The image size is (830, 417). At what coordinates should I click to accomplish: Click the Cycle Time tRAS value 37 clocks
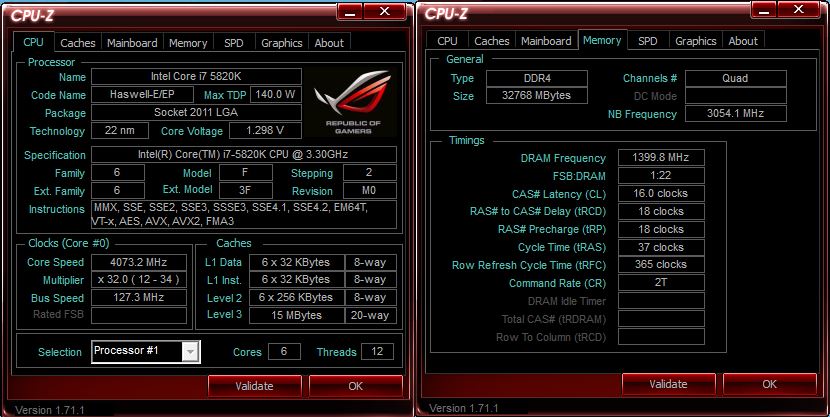pos(661,247)
